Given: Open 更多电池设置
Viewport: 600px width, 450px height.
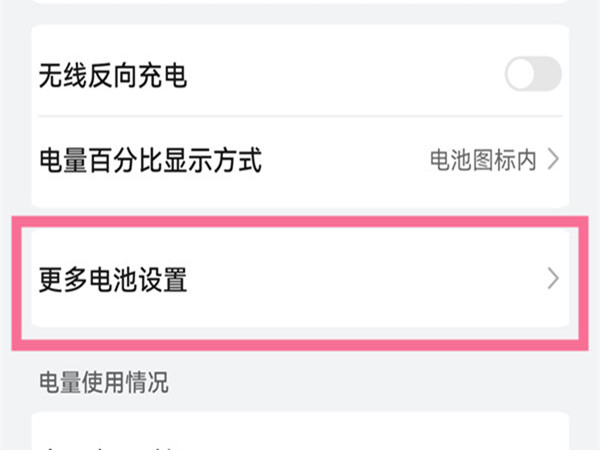Looking at the screenshot, I should pyautogui.click(x=112, y=279).
